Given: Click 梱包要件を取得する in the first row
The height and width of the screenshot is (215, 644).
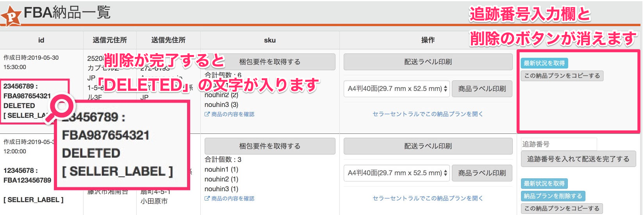Looking at the screenshot, I should [x=270, y=62].
